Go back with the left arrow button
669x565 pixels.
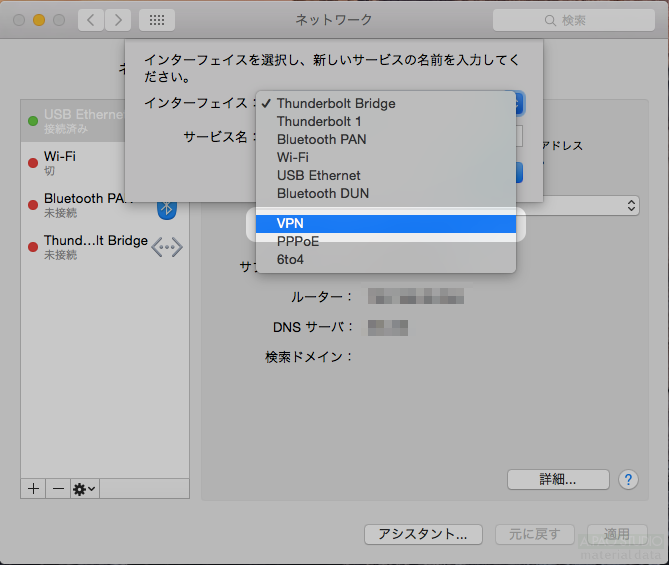pos(91,20)
